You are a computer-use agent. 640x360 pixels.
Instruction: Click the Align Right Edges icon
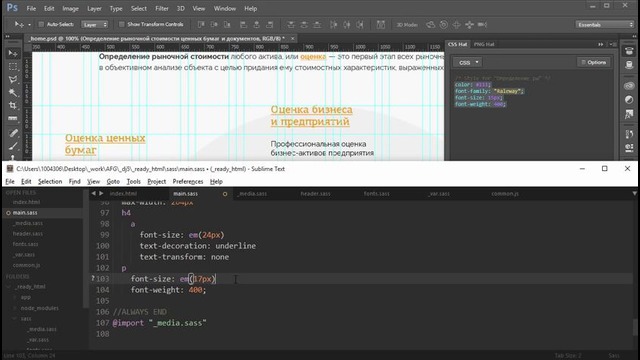pos(270,24)
